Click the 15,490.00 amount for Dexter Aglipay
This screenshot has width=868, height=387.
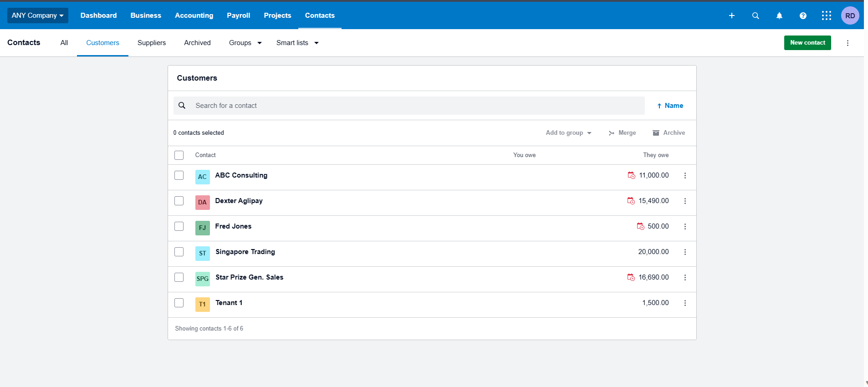tap(654, 201)
